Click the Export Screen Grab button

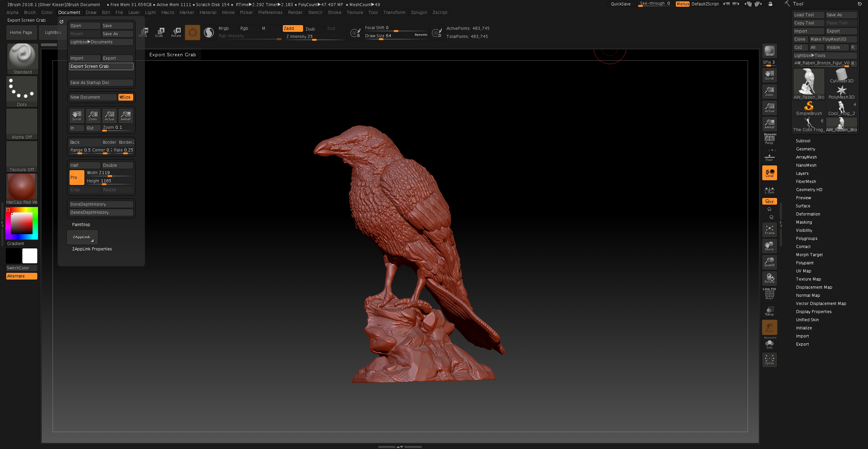tap(101, 66)
